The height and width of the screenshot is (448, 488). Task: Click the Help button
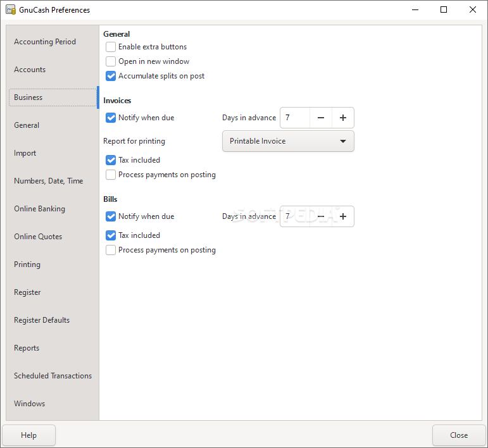(28, 435)
